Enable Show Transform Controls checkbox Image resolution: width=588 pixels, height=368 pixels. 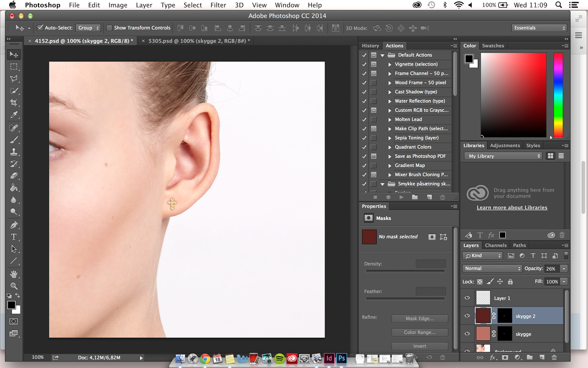point(109,28)
